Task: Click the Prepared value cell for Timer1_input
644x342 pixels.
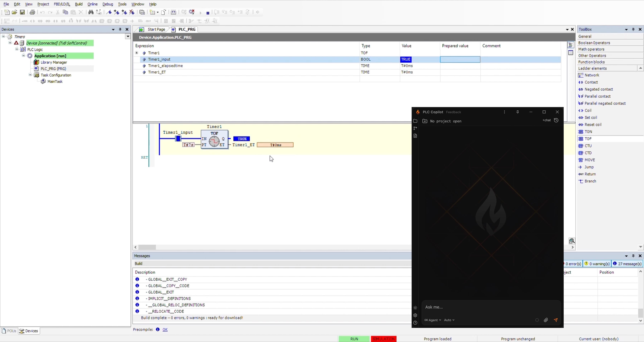Action: [x=460, y=60]
